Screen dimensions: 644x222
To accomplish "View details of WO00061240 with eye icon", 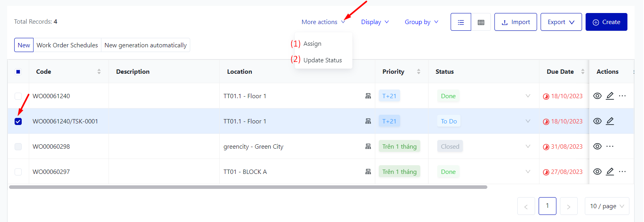I will click(597, 96).
